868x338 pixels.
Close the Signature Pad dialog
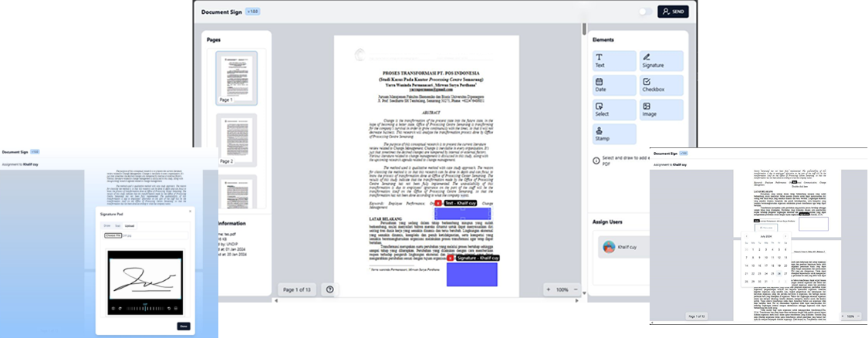(x=191, y=211)
